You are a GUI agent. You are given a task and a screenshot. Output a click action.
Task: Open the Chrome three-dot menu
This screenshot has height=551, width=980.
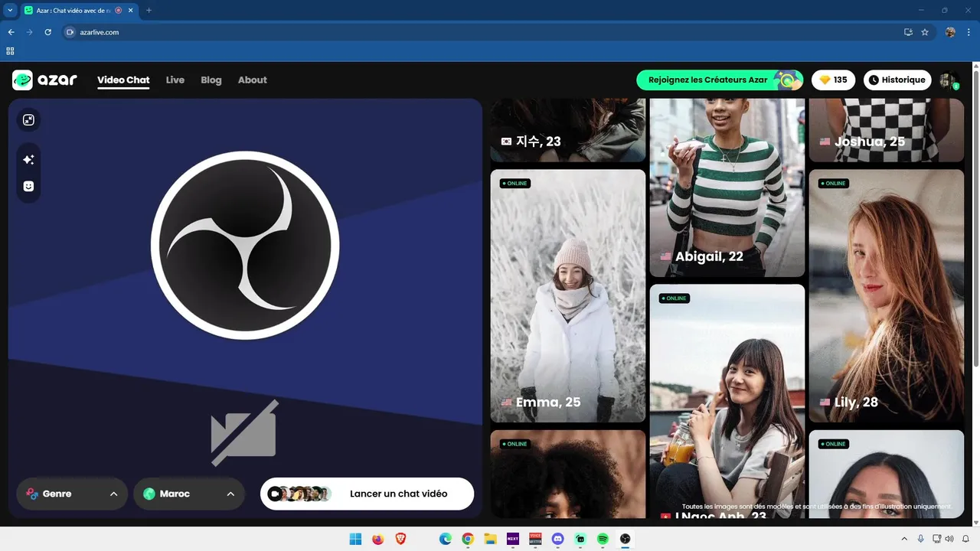[969, 32]
